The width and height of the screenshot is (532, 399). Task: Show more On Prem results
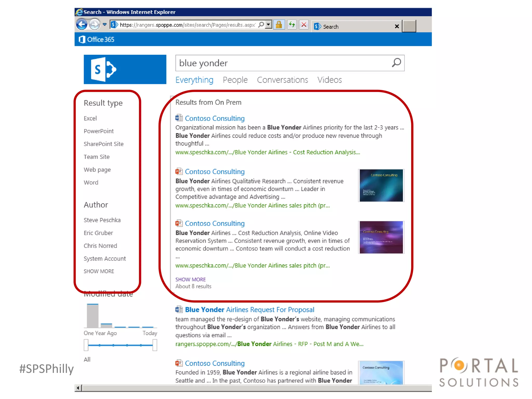tap(190, 279)
